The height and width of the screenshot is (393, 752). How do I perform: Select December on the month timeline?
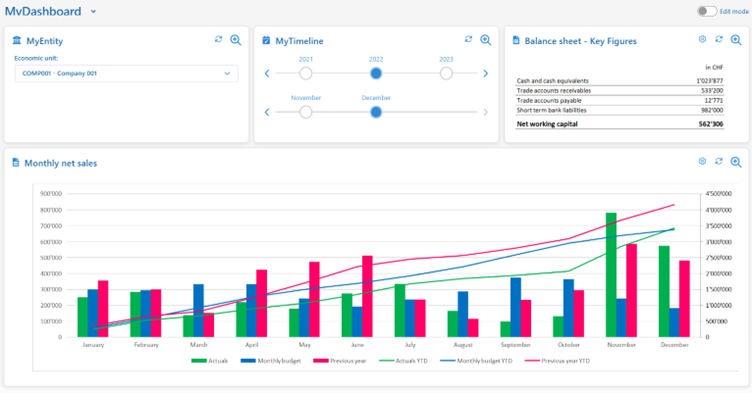376,112
